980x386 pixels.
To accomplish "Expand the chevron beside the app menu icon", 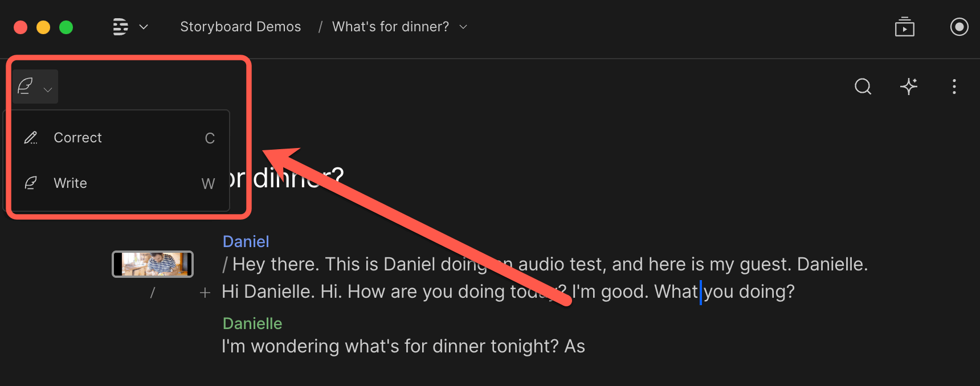I will click(144, 27).
